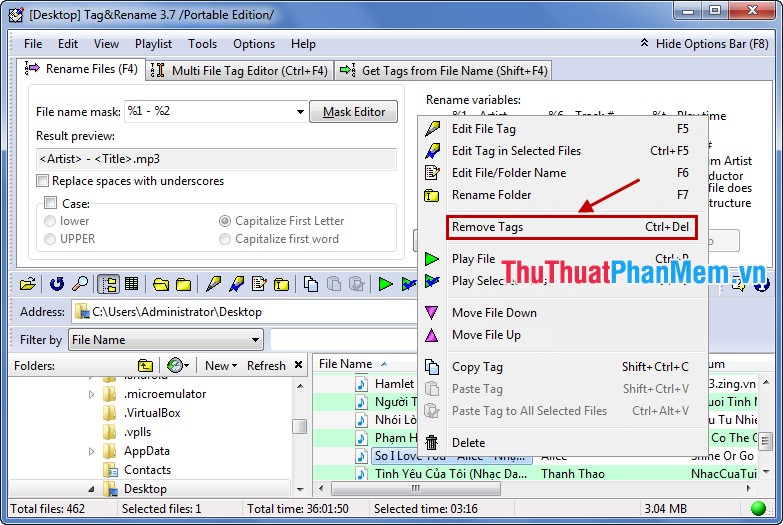Expand the .microemulator folder
Image resolution: width=783 pixels, height=525 pixels.
[91, 394]
